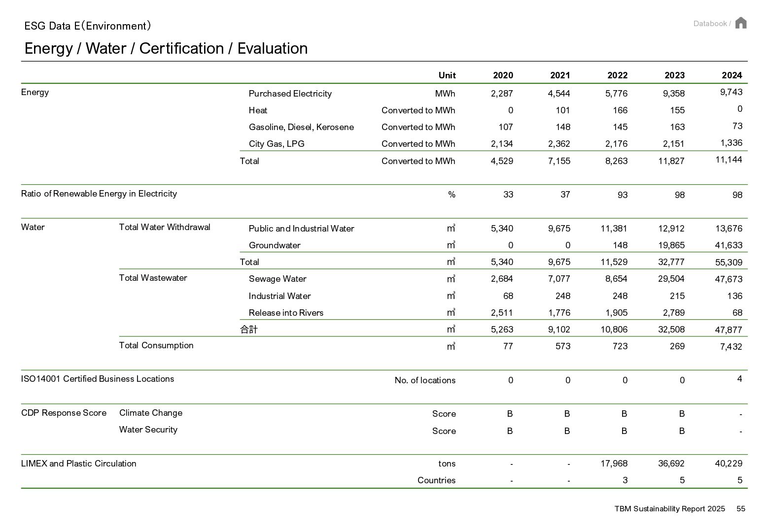Click the 'TBM Sustainability Report 2025' footer
769x532 pixels.
(669, 509)
